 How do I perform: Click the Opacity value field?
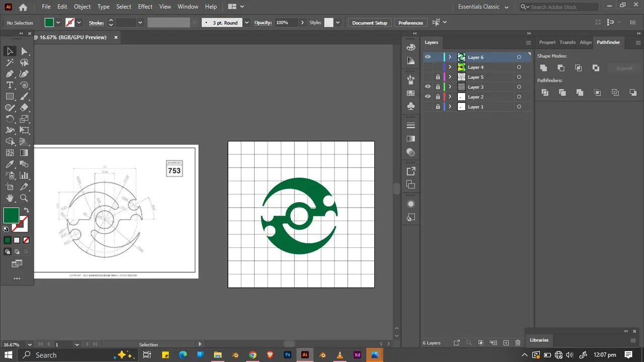(x=286, y=23)
